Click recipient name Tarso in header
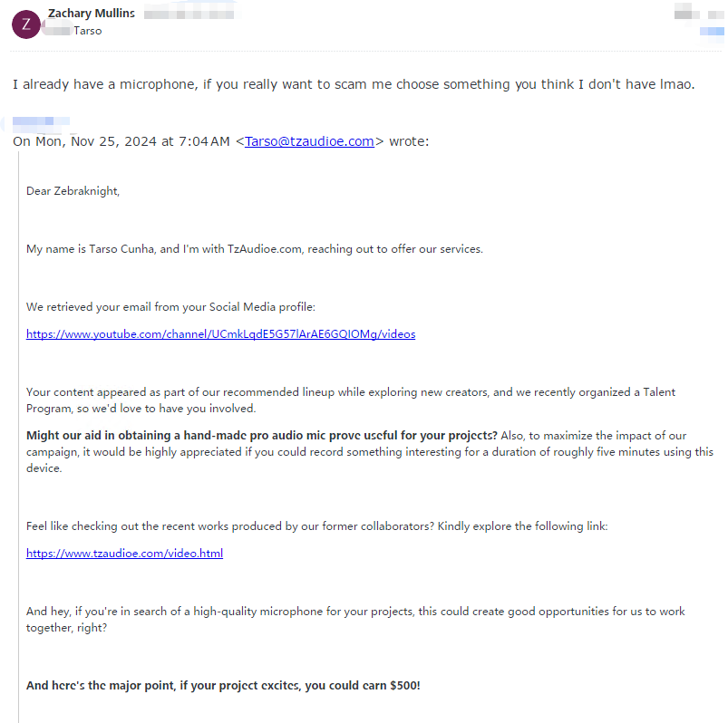Image resolution: width=728 pixels, height=723 pixels. (88, 31)
